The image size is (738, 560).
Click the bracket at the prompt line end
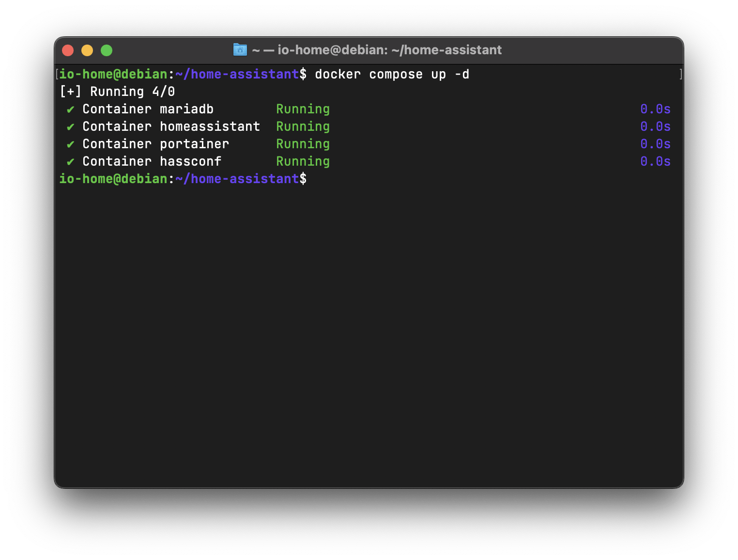pos(682,74)
